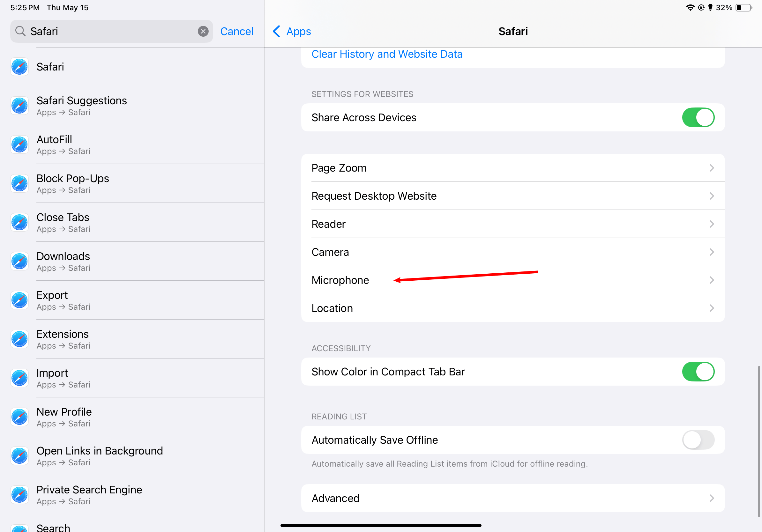Tap the Extensions result icon

click(x=19, y=339)
